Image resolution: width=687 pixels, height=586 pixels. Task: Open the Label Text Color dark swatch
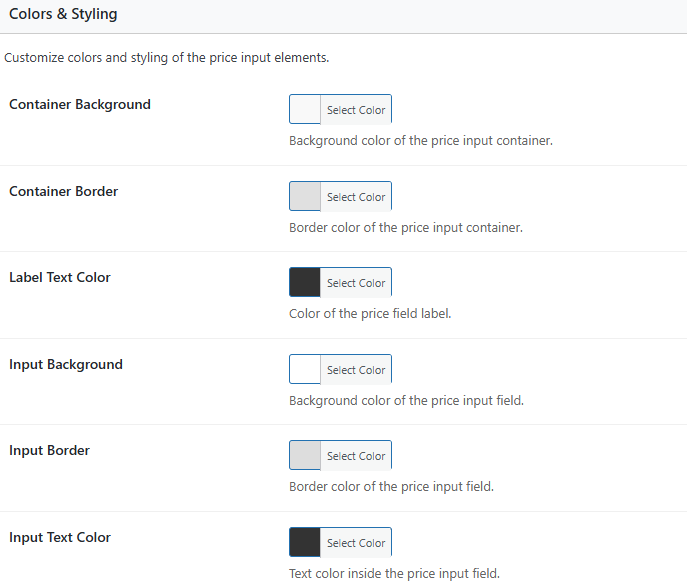(x=305, y=283)
